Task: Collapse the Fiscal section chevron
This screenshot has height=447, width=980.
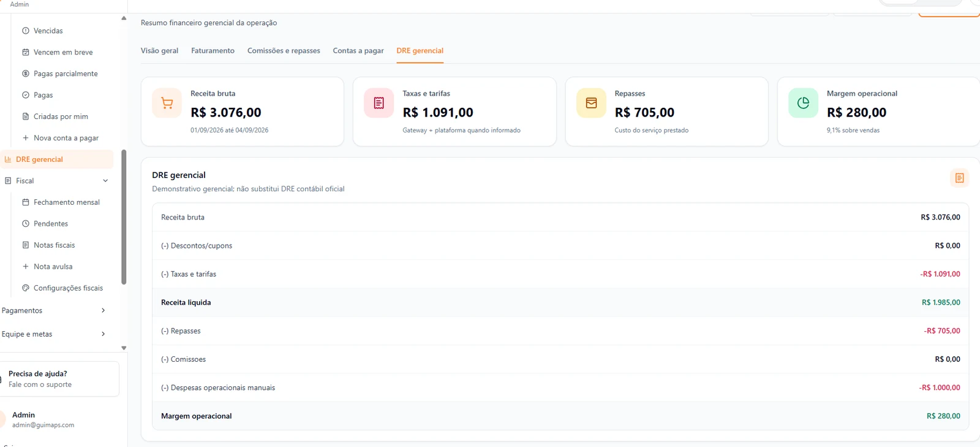Action: pos(105,181)
